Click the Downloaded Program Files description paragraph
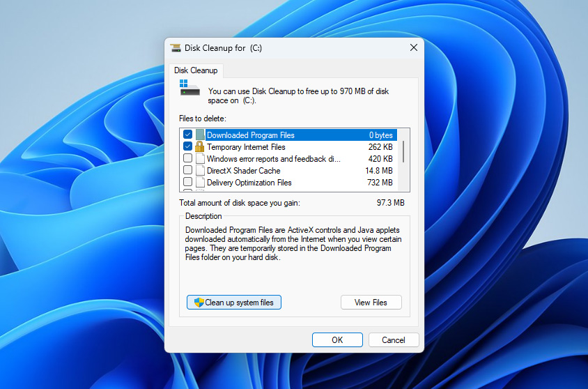Screen dimensions: 588x389 pyautogui.click(x=293, y=243)
